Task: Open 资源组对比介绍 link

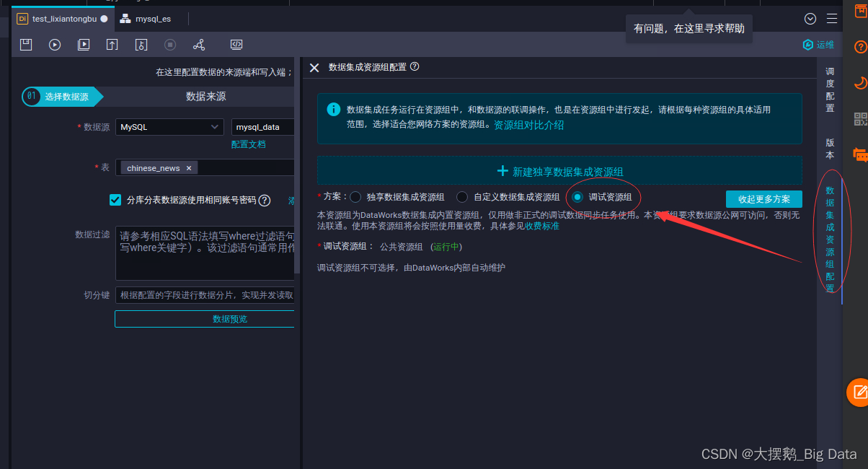Action: [528, 125]
